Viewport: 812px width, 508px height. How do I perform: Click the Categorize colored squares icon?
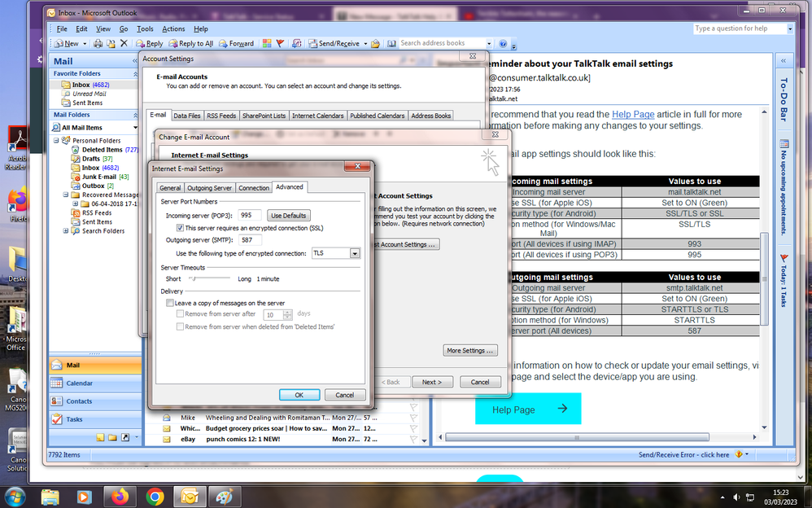point(267,43)
